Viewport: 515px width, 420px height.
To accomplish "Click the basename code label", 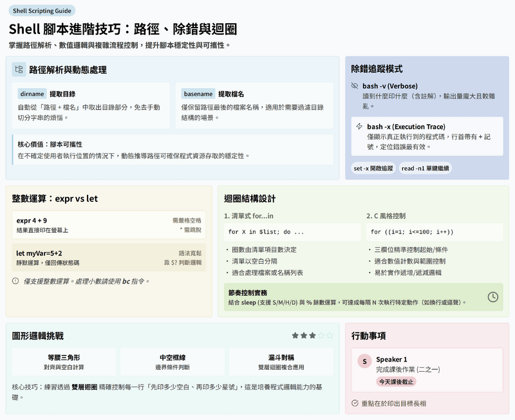I will [x=198, y=94].
